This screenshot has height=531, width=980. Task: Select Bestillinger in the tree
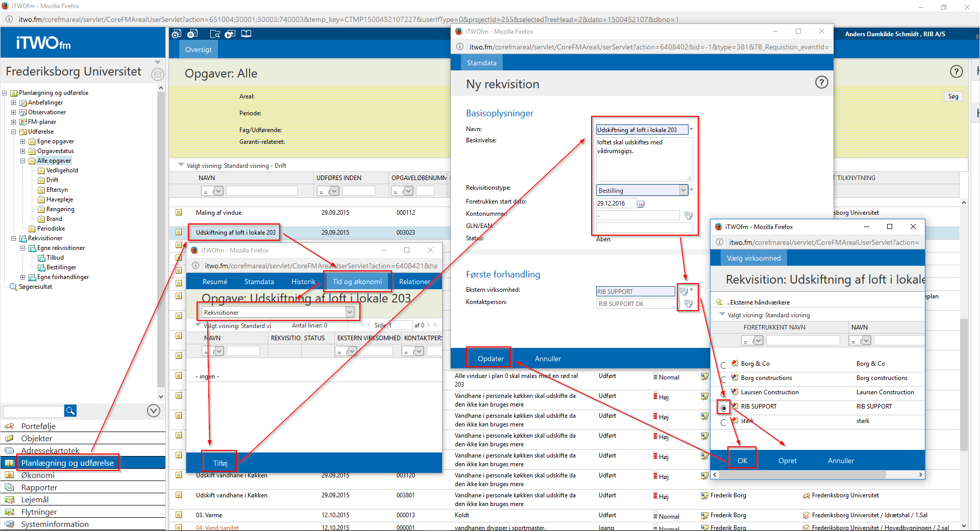61,267
